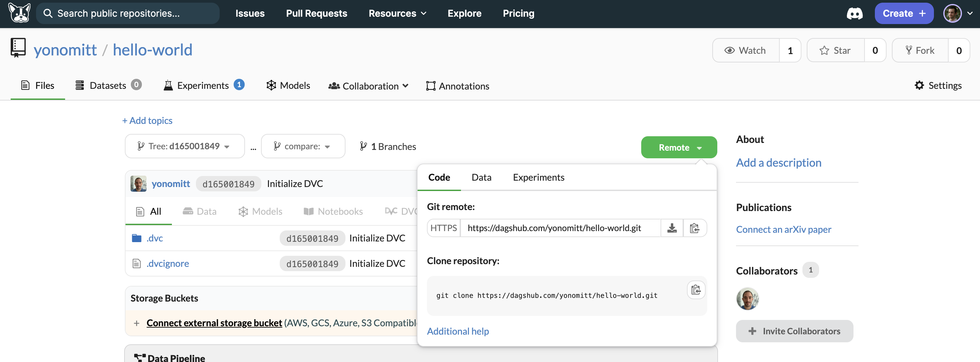Image resolution: width=980 pixels, height=362 pixels.
Task: Switch to the Data tab in Remote popup
Action: point(481,177)
